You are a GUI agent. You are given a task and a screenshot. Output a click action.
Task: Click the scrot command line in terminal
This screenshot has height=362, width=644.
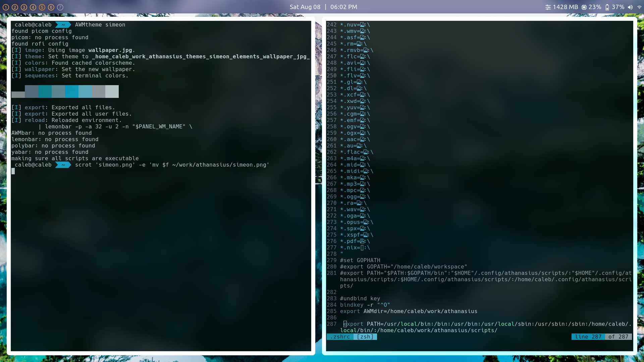click(x=172, y=165)
